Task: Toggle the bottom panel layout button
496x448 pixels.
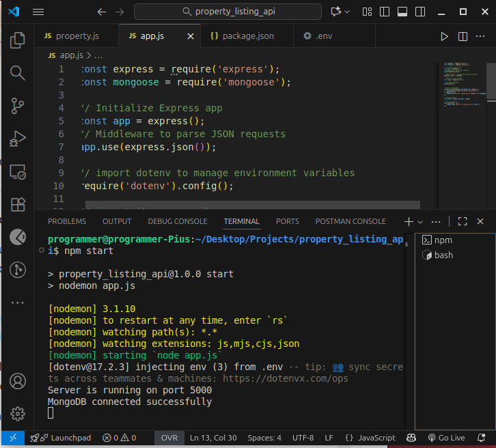Action: 402,12
